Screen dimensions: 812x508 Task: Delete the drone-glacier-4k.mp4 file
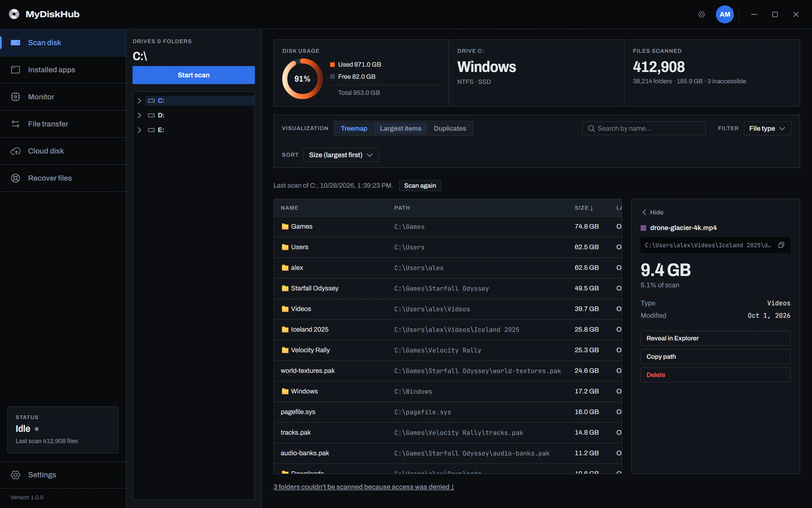pyautogui.click(x=715, y=375)
